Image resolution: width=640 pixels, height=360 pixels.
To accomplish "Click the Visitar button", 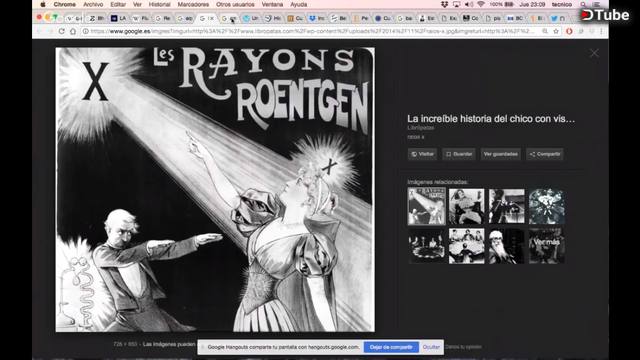I will 422,154.
